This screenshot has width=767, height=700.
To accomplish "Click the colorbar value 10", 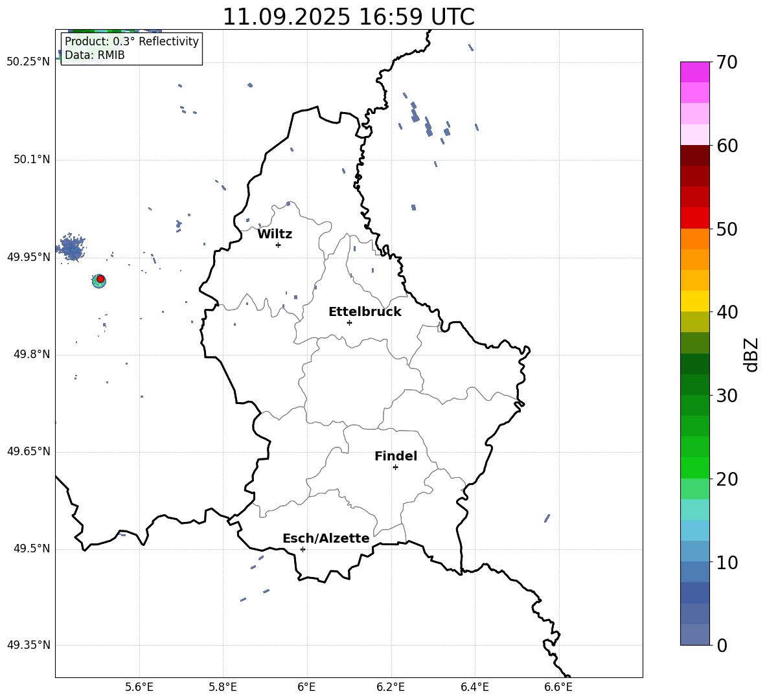I will pyautogui.click(x=727, y=562).
